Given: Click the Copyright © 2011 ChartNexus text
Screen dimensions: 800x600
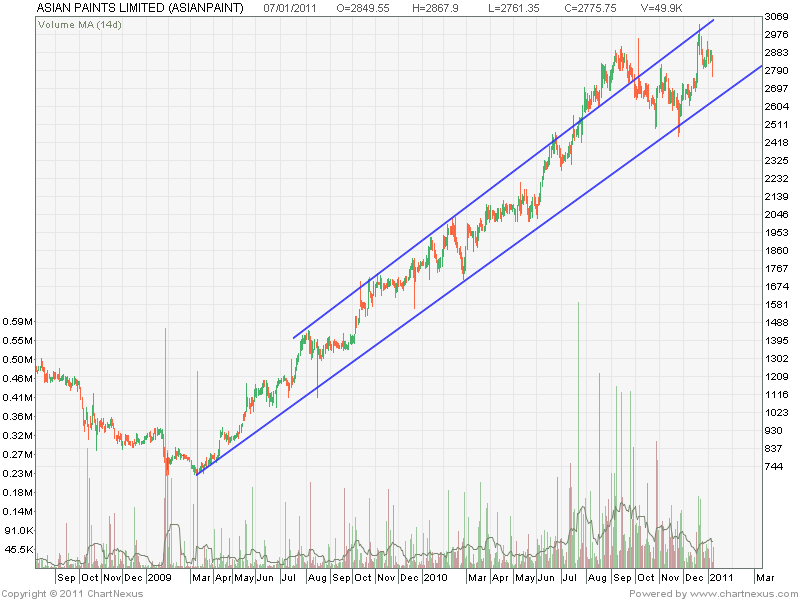Looking at the screenshot, I should pos(72,594).
